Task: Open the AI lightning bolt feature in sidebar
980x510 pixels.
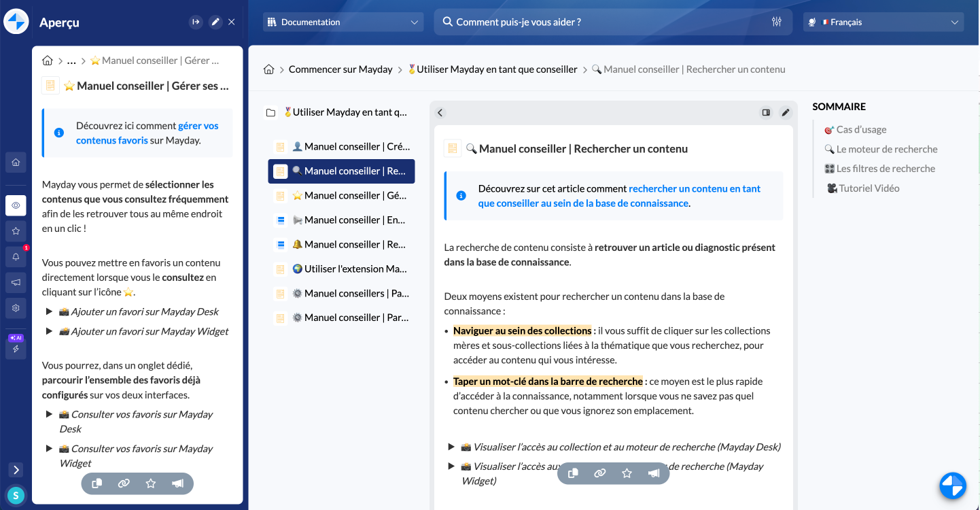Action: [x=16, y=348]
